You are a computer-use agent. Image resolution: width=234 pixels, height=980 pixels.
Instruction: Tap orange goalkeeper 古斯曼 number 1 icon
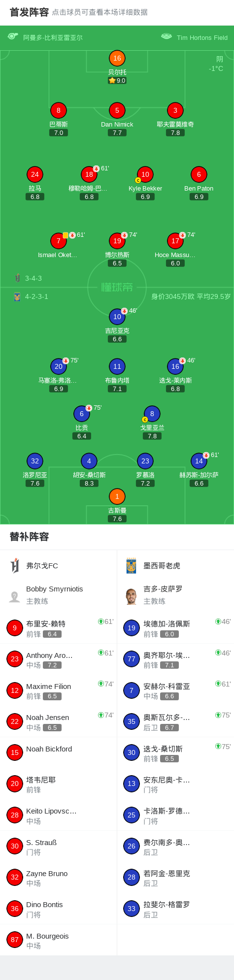coord(117,496)
